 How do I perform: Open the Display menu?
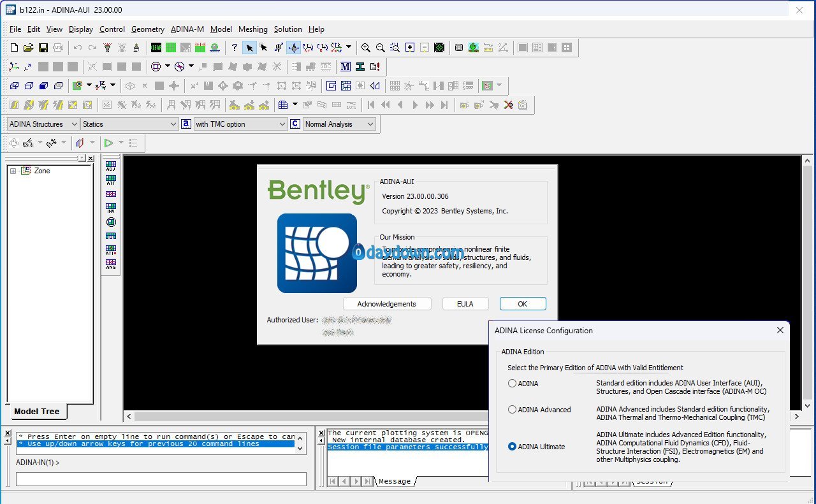click(x=81, y=29)
